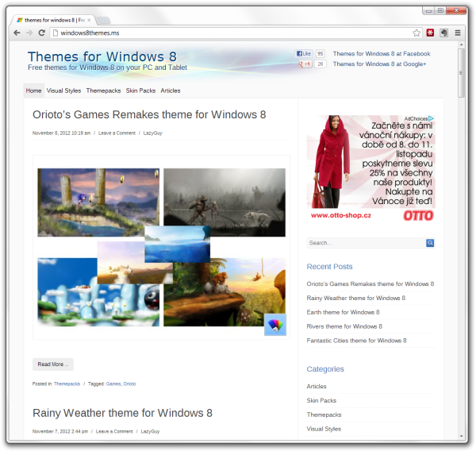
Task: Open the Visual Styles category in sidebar
Action: 324,429
